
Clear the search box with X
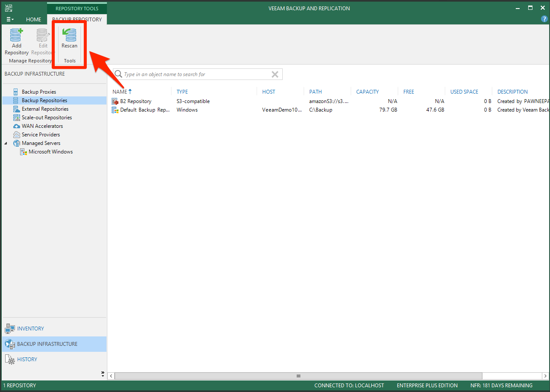click(275, 74)
